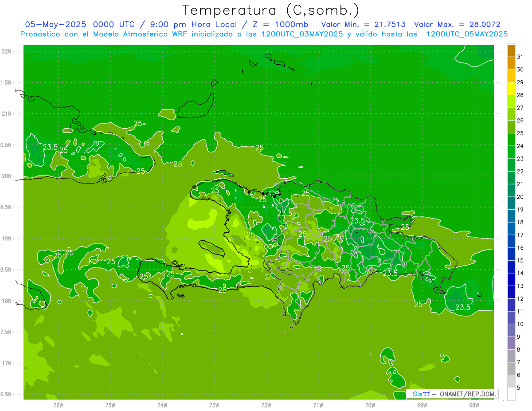This screenshot has height=411, width=532.
Task: Click the 7.5N axis tick label
Action: [6, 332]
